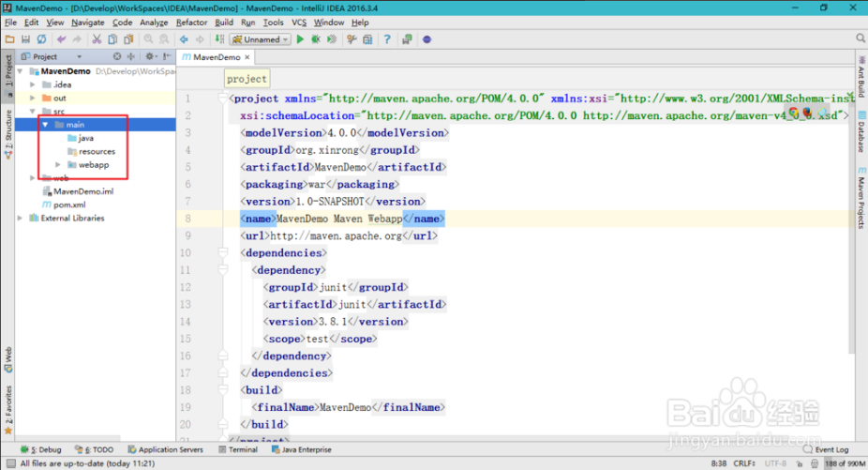
Task: Open the Terminal tool window
Action: pos(238,449)
